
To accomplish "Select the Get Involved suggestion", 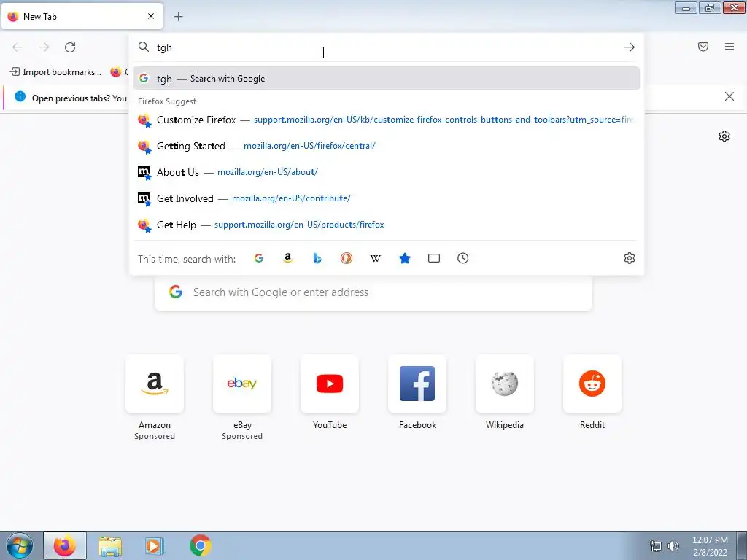I will 387,198.
